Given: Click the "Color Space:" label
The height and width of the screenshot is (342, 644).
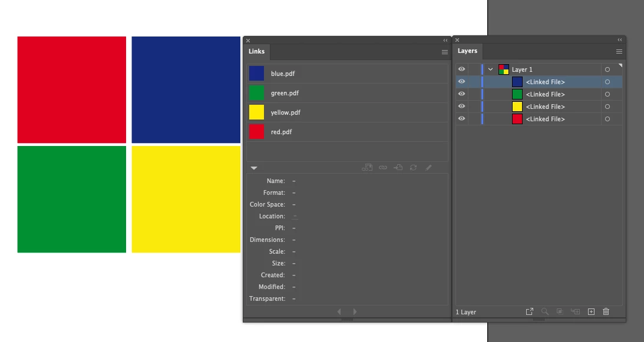Looking at the screenshot, I should pos(267,204).
